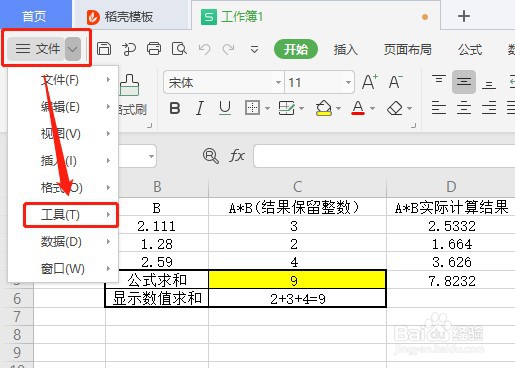The height and width of the screenshot is (368, 515).
Task: Toggle the highlighted Middle Align icon
Action: click(464, 82)
